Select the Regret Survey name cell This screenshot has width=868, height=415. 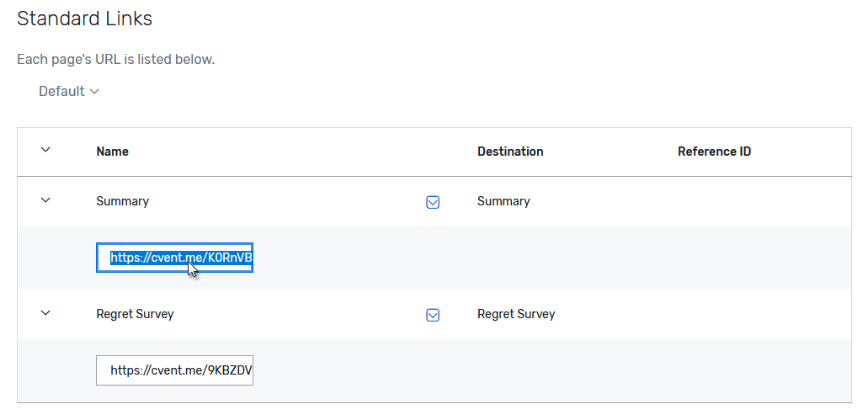pyautogui.click(x=135, y=314)
